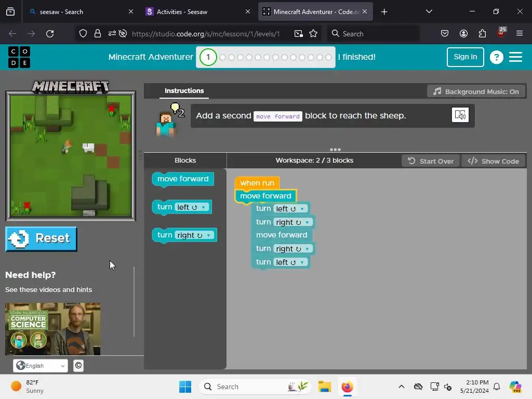
Task: Show hidden system tray icons
Action: click(x=402, y=387)
